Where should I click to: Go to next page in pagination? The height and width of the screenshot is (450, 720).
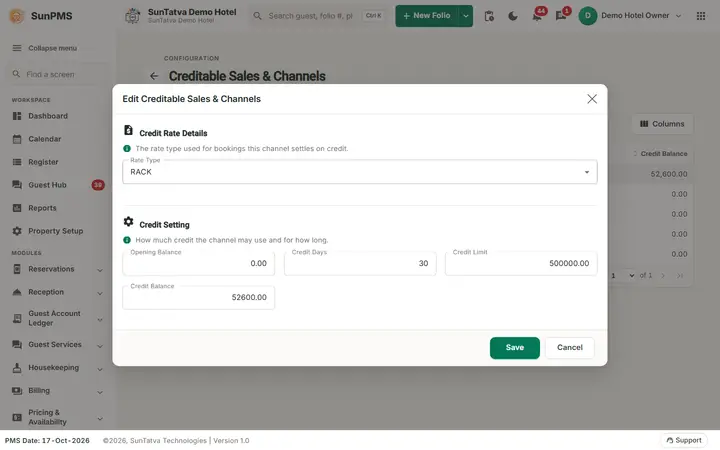click(663, 276)
